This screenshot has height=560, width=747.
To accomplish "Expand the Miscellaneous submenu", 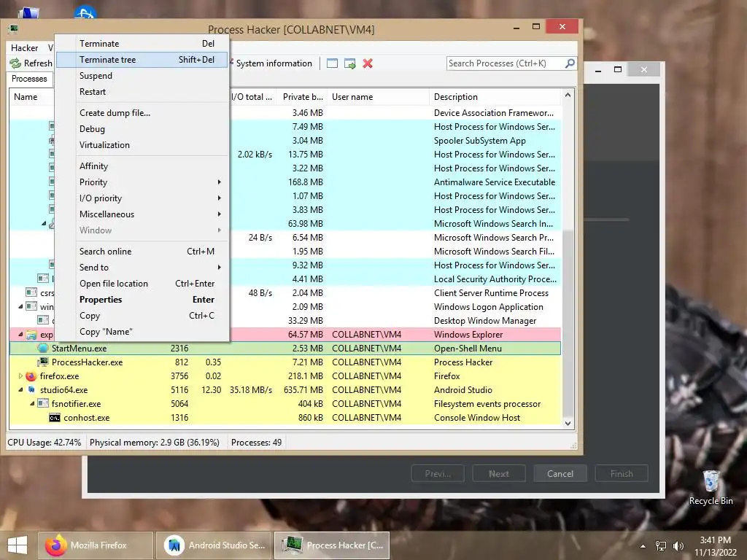I will [x=142, y=214].
